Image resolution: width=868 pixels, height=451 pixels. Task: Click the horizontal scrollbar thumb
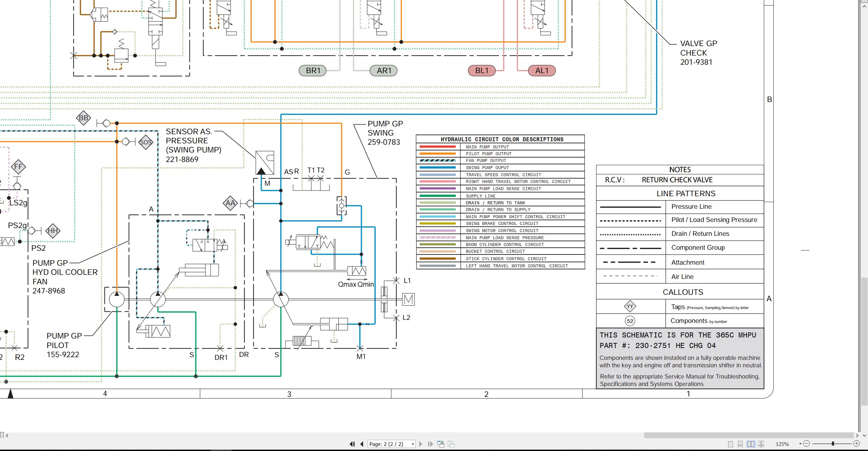(x=749, y=435)
